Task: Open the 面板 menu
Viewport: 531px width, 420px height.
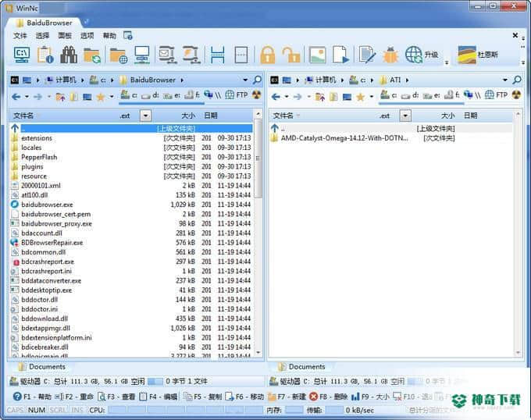Action: (65, 36)
